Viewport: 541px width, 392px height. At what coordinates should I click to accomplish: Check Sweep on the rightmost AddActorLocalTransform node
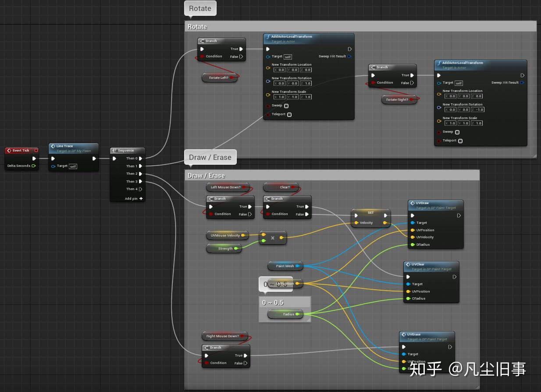pos(457,132)
